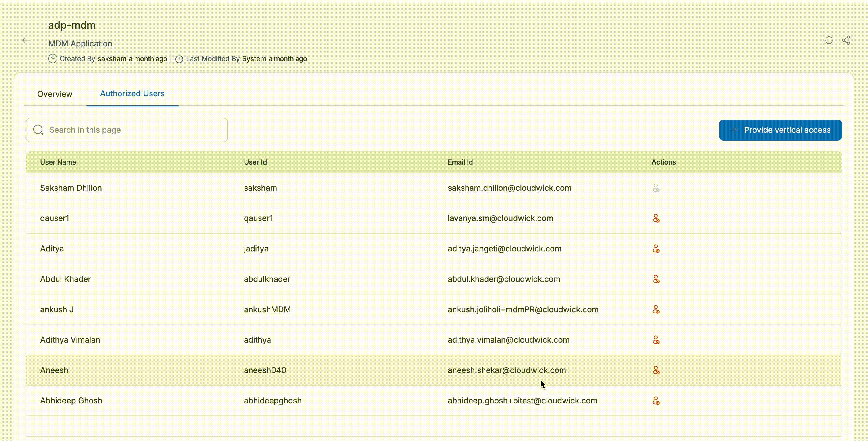Viewport: 868px width, 441px height.
Task: Click disabled action icon for Saksham Dhillon
Action: pyautogui.click(x=656, y=188)
